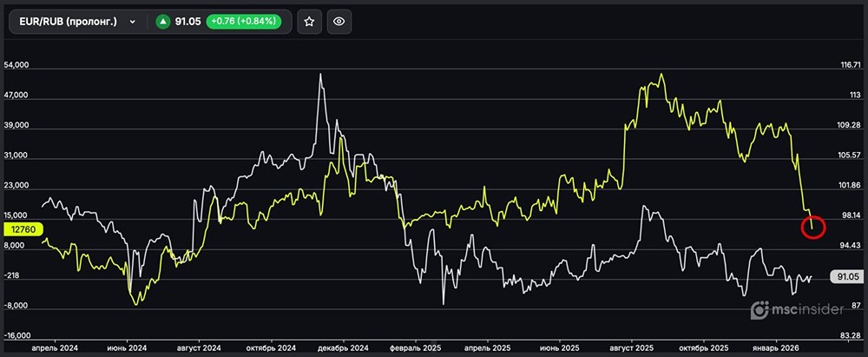Click the август 2025 date label

(632, 347)
